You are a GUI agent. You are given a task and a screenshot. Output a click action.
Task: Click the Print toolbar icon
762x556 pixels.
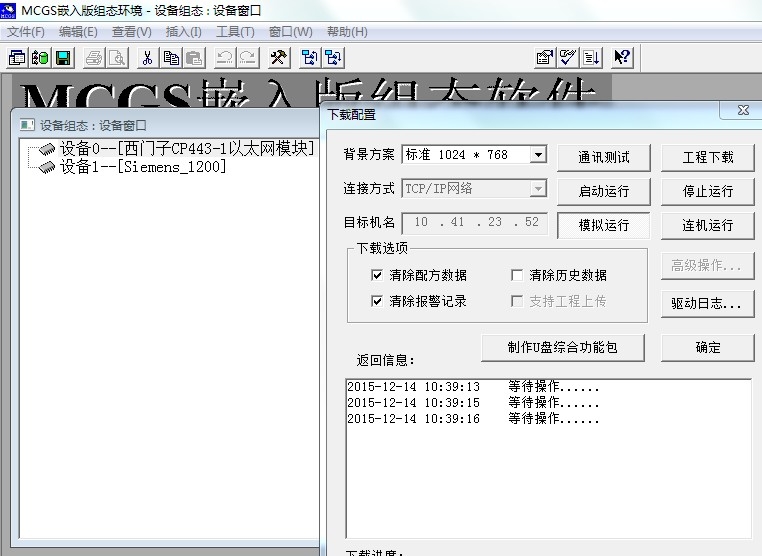(94, 58)
